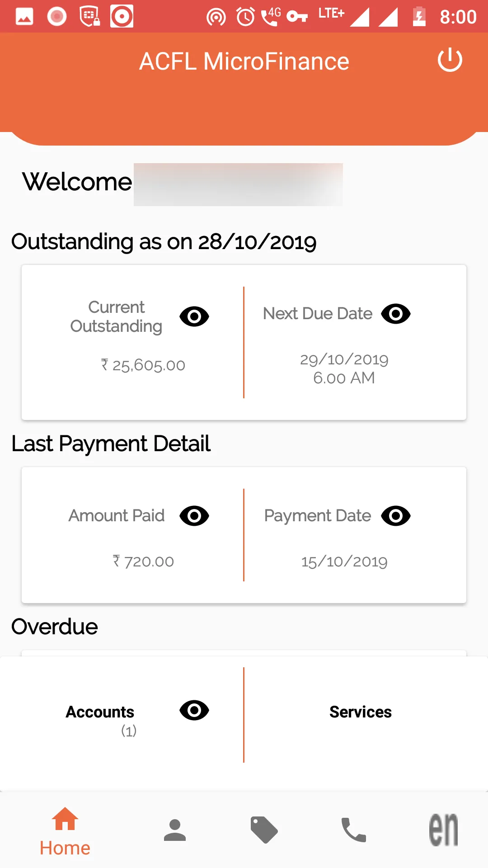
Task: Toggle Amount Paid visibility eye
Action: pos(194,516)
